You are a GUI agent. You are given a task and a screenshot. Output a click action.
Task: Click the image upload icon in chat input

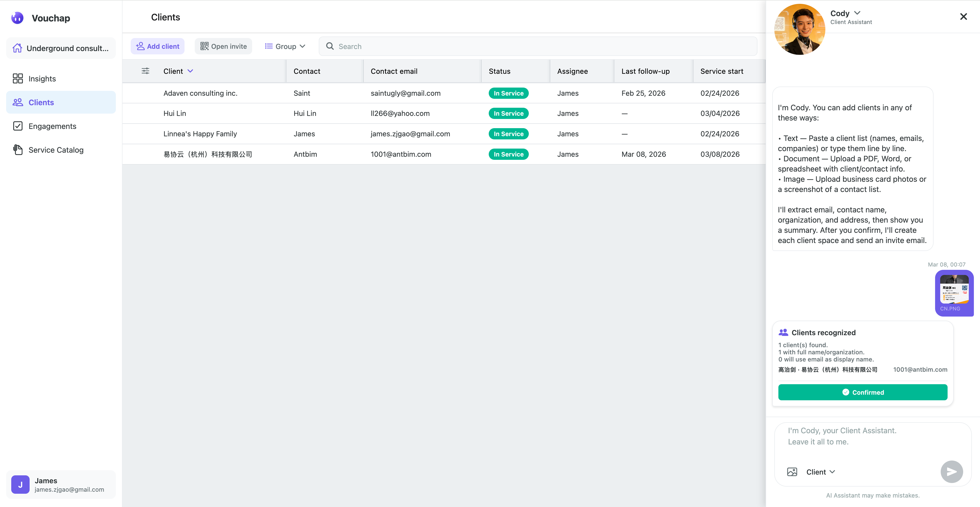coord(792,472)
